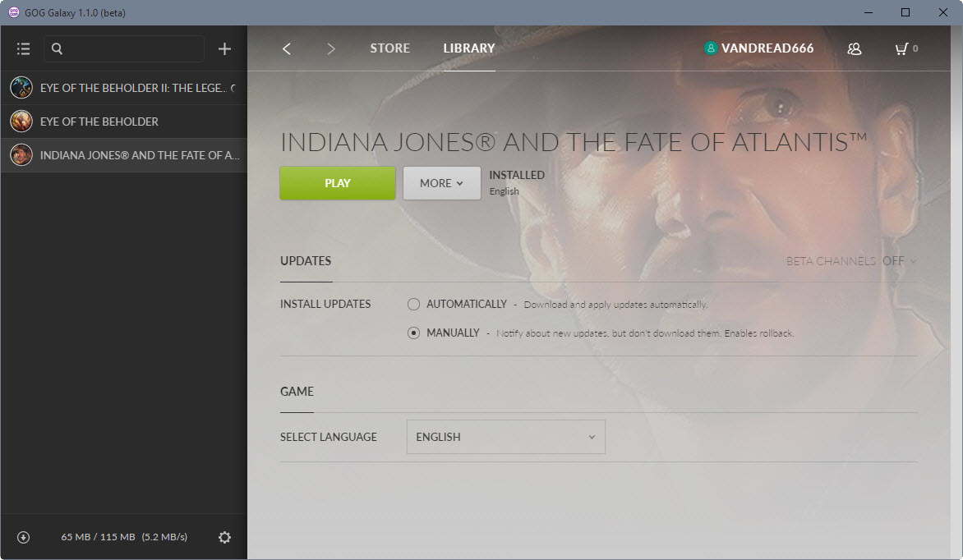Select Eye of the Beholder in sidebar
Viewport: 963px width, 560px height.
[x=123, y=122]
